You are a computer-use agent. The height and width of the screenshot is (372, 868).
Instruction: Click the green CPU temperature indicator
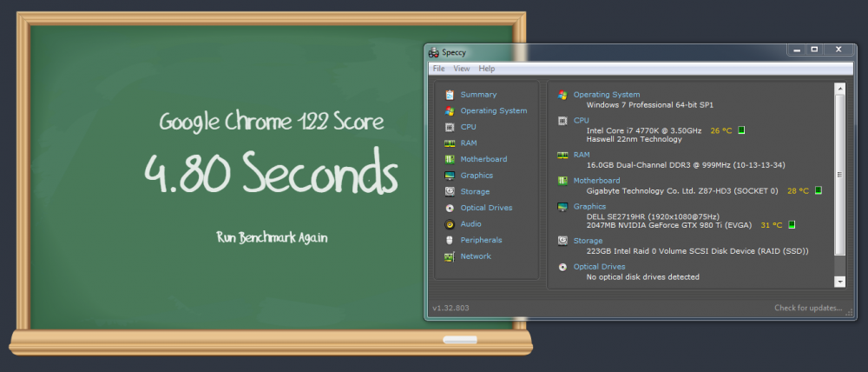(x=742, y=130)
